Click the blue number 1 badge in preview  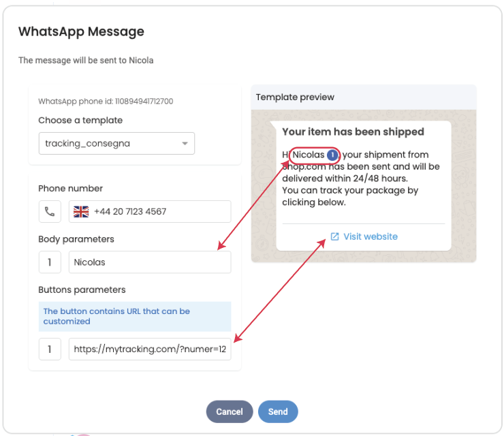[332, 155]
